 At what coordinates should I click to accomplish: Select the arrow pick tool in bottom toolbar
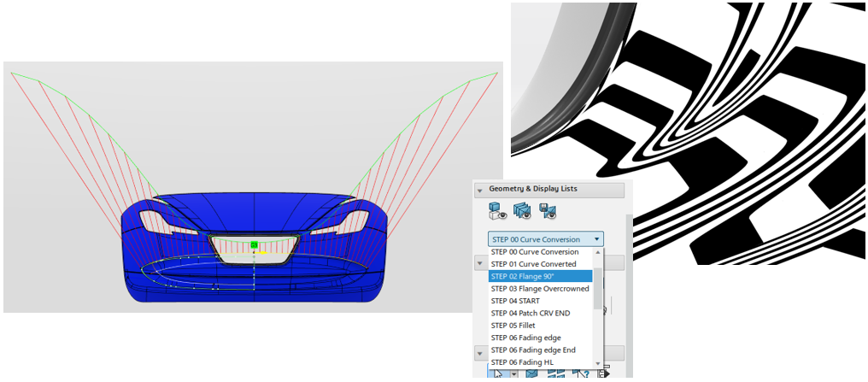[498, 372]
